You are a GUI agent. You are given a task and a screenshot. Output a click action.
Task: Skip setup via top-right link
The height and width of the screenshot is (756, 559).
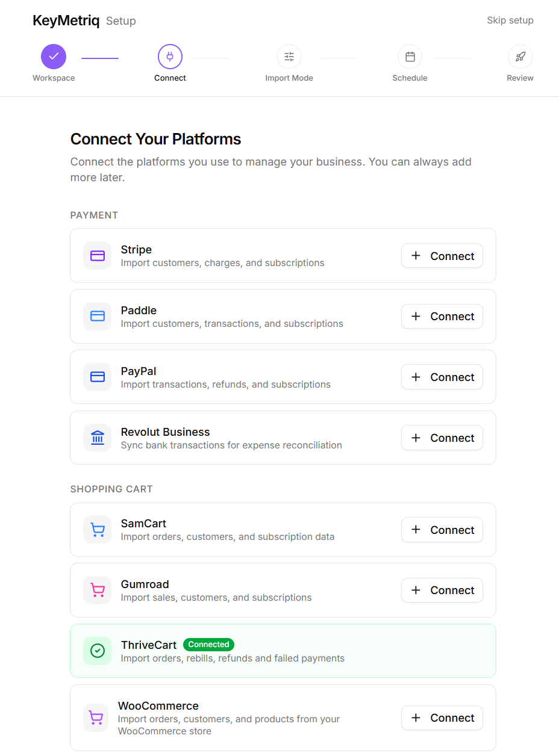coord(510,20)
